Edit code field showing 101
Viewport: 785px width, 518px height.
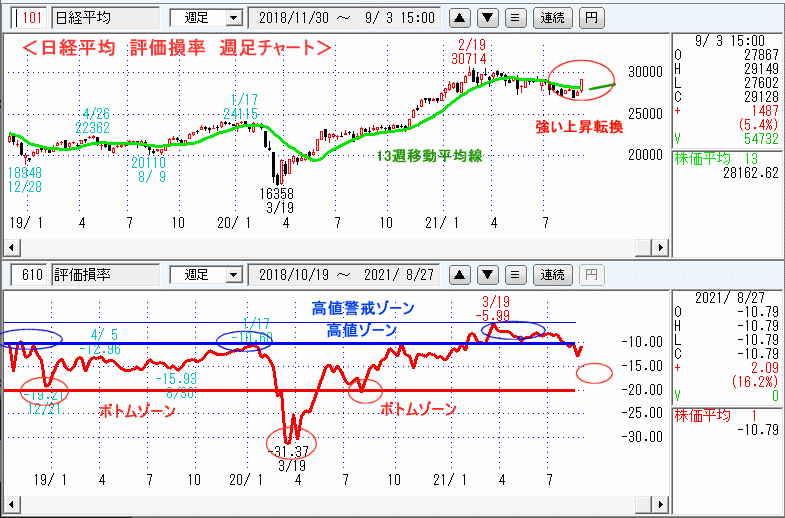(30, 19)
